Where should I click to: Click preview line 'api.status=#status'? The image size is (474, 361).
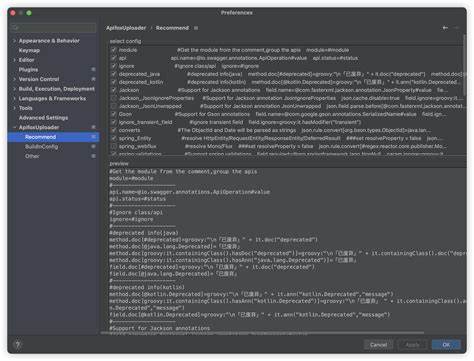click(137, 199)
